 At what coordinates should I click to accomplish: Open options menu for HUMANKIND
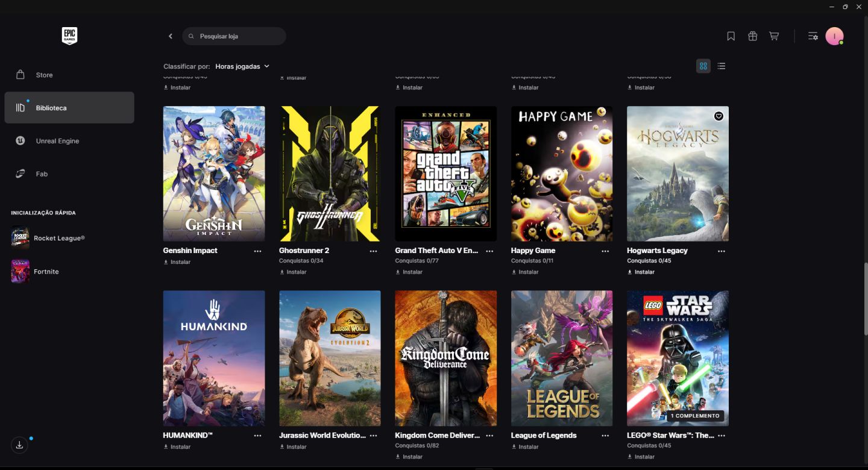pyautogui.click(x=257, y=436)
